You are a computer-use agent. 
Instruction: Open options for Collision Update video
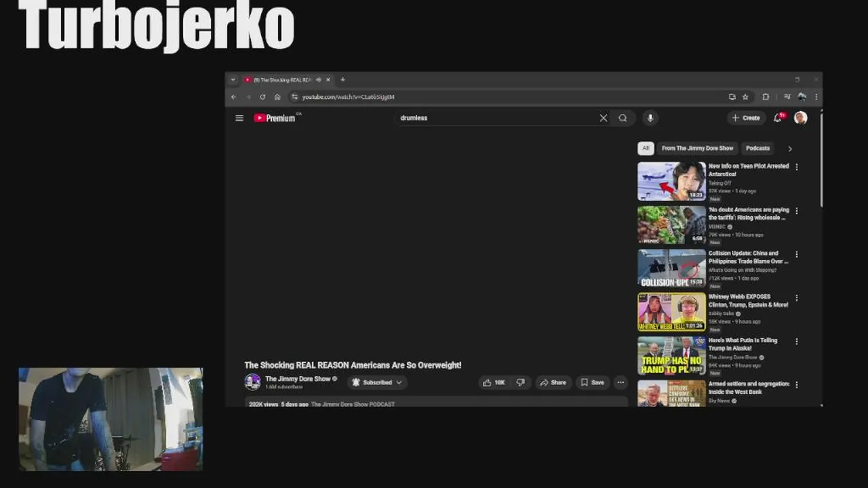pos(796,254)
